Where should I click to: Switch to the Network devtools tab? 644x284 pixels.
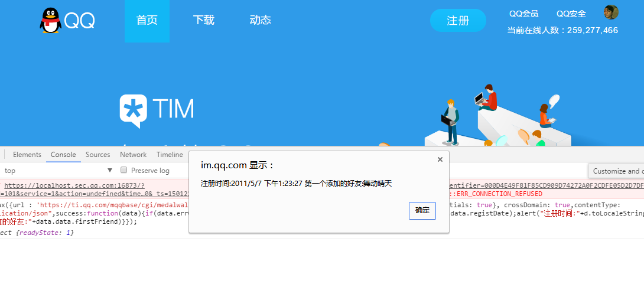pos(133,155)
